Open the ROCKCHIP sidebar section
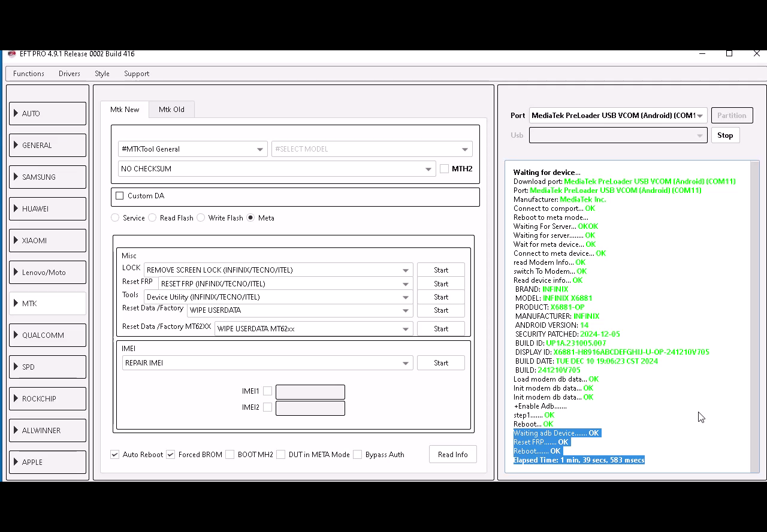Image resolution: width=767 pixels, height=532 pixels. (x=47, y=398)
